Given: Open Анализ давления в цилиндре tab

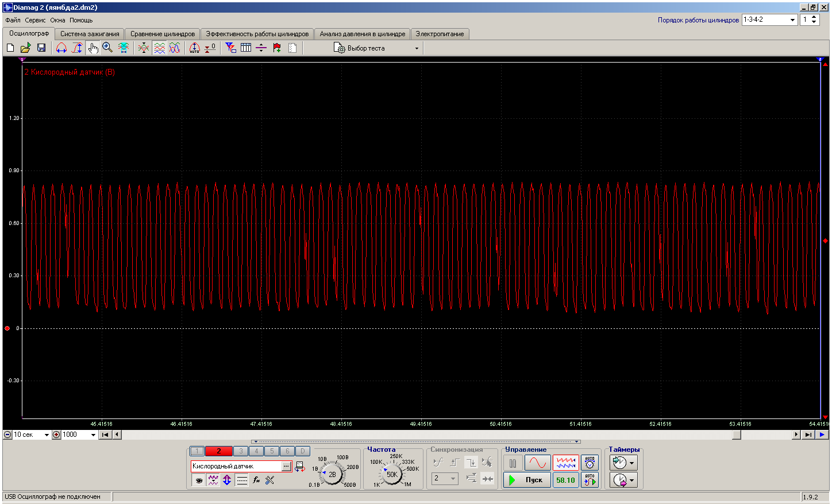Looking at the screenshot, I should (363, 34).
